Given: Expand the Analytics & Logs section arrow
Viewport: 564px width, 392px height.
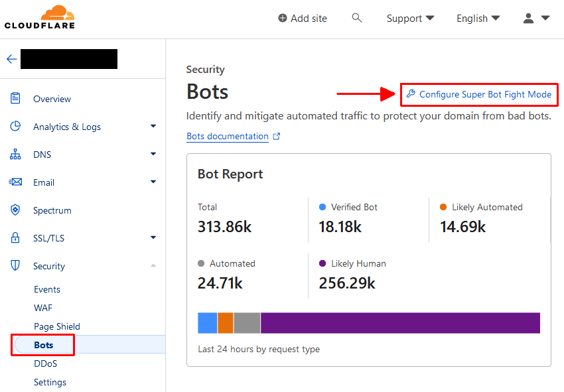Looking at the screenshot, I should (153, 126).
